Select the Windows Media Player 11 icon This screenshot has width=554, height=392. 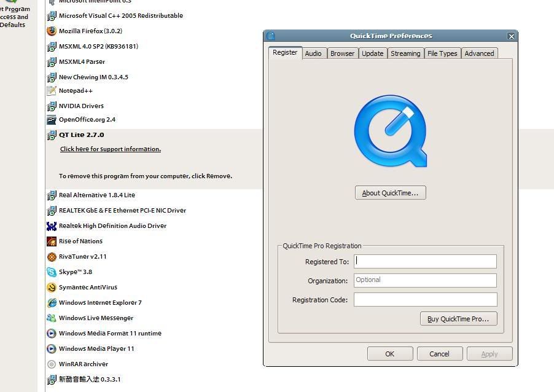[52, 348]
